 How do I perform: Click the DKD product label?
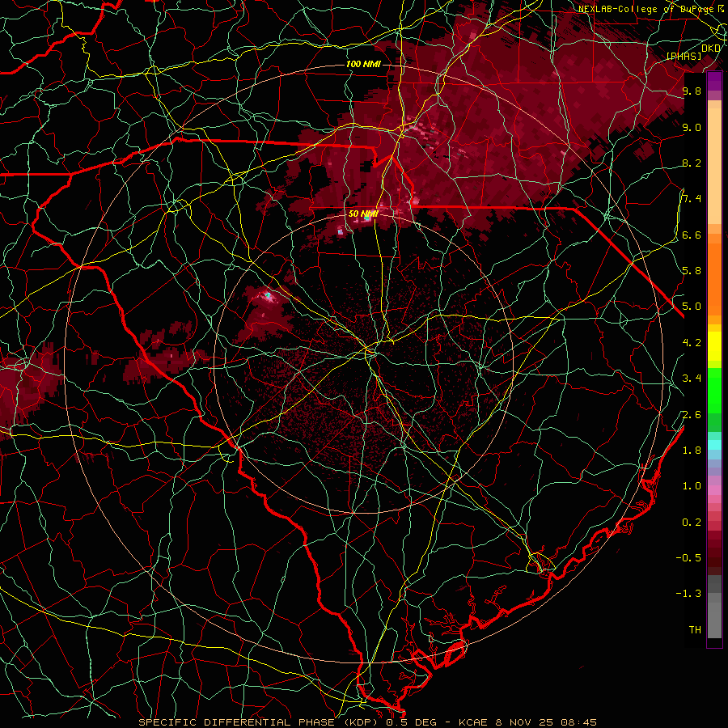click(711, 48)
